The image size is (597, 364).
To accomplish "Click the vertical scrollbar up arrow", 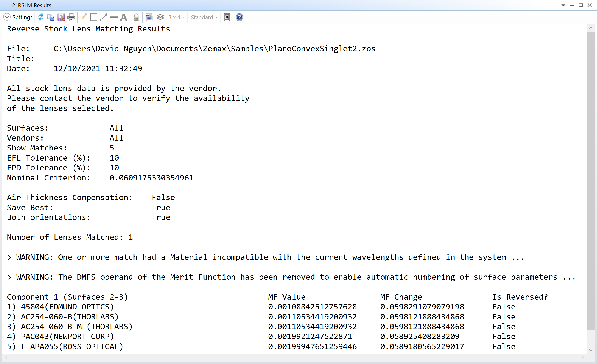I will [591, 28].
